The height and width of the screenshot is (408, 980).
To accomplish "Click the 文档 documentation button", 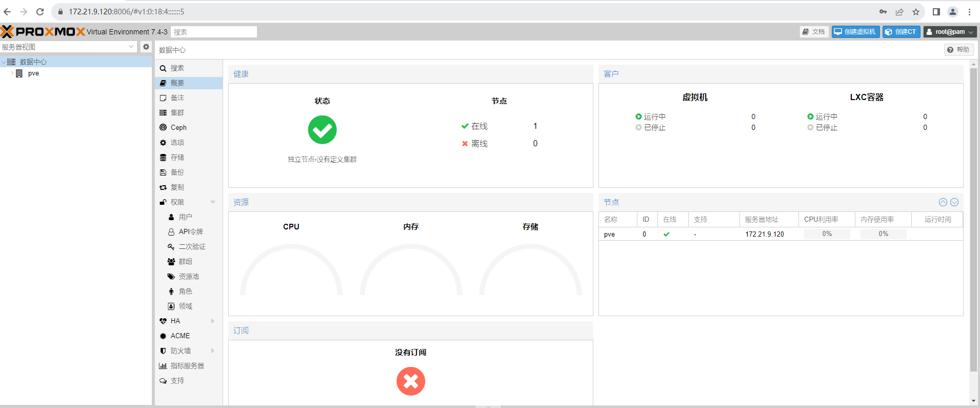I will point(814,32).
